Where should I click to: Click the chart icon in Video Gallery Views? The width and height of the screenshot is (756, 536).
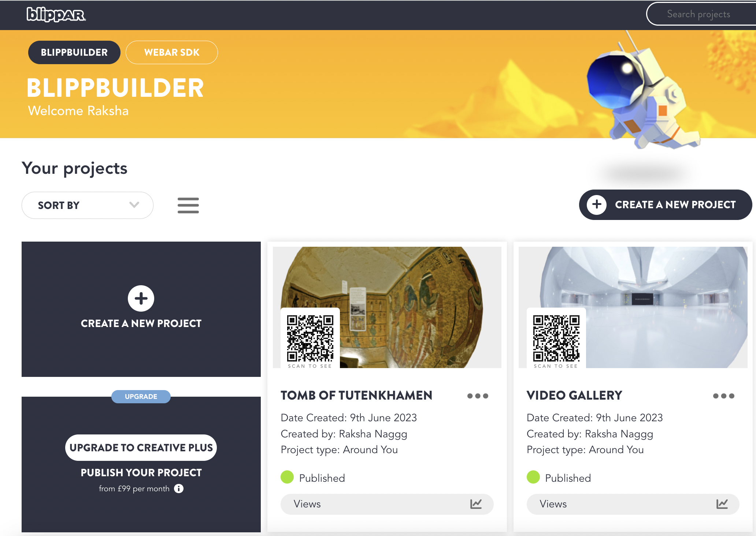coord(722,504)
